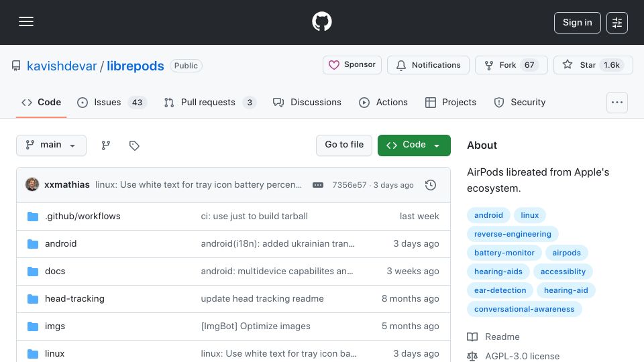Click folder icon beside docs

coord(33,271)
